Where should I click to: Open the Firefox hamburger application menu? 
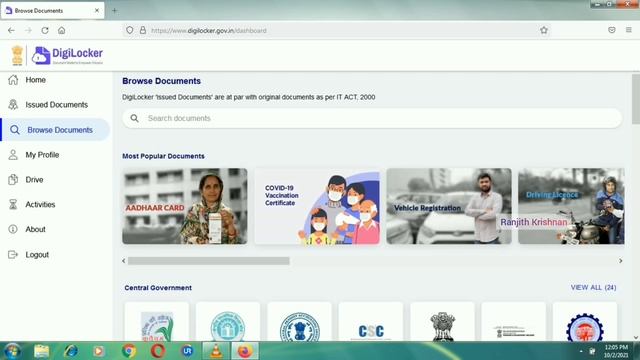point(629,30)
